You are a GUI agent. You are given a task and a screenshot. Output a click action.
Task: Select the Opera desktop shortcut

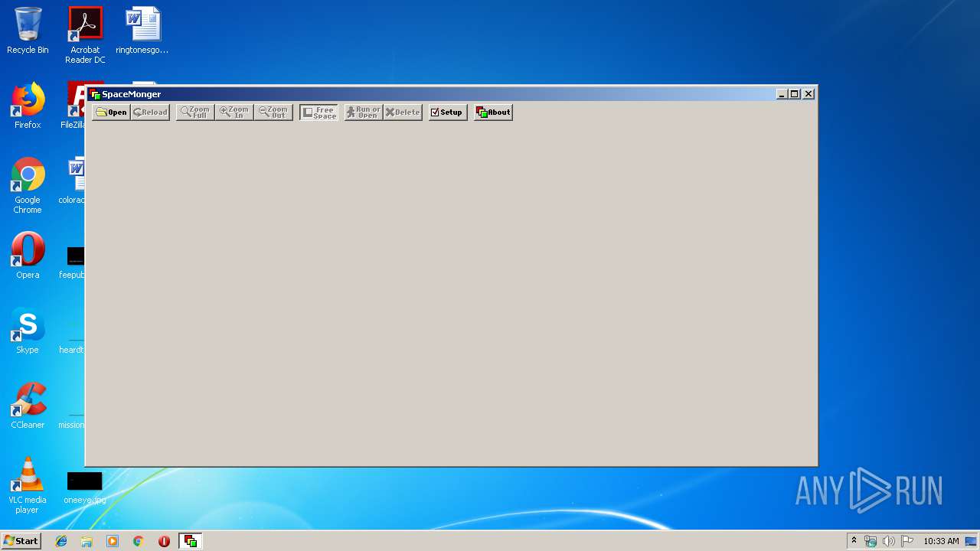point(28,256)
